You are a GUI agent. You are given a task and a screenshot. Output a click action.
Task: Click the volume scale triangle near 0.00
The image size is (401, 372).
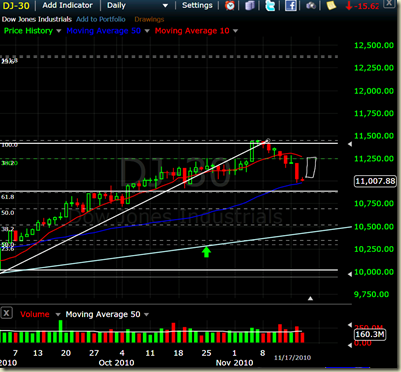click(x=350, y=345)
